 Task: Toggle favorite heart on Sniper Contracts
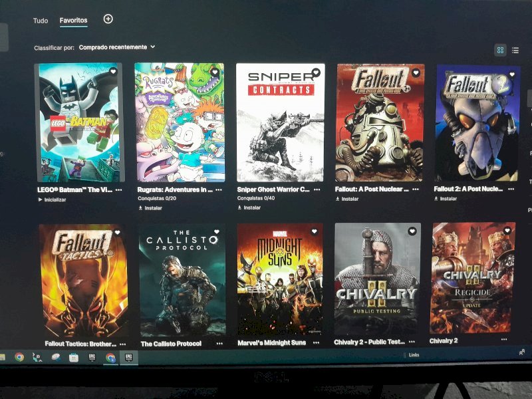(x=316, y=72)
